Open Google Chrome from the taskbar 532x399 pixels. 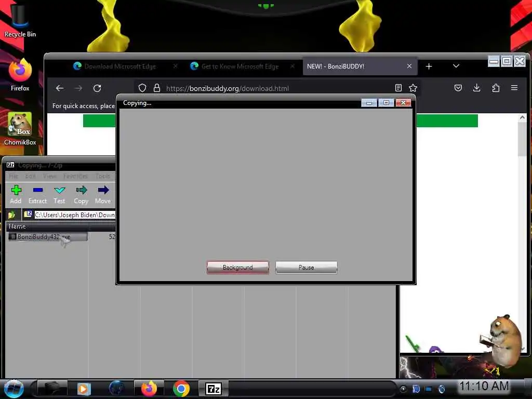[181, 389]
